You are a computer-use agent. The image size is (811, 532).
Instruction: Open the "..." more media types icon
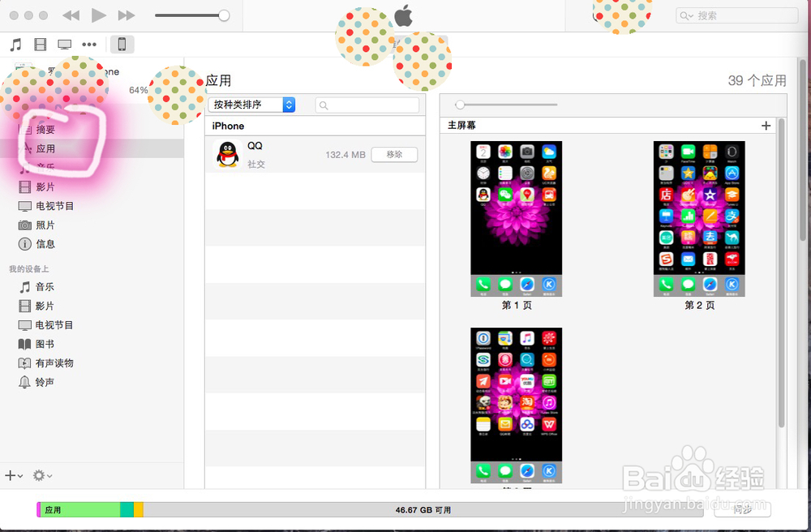88,44
